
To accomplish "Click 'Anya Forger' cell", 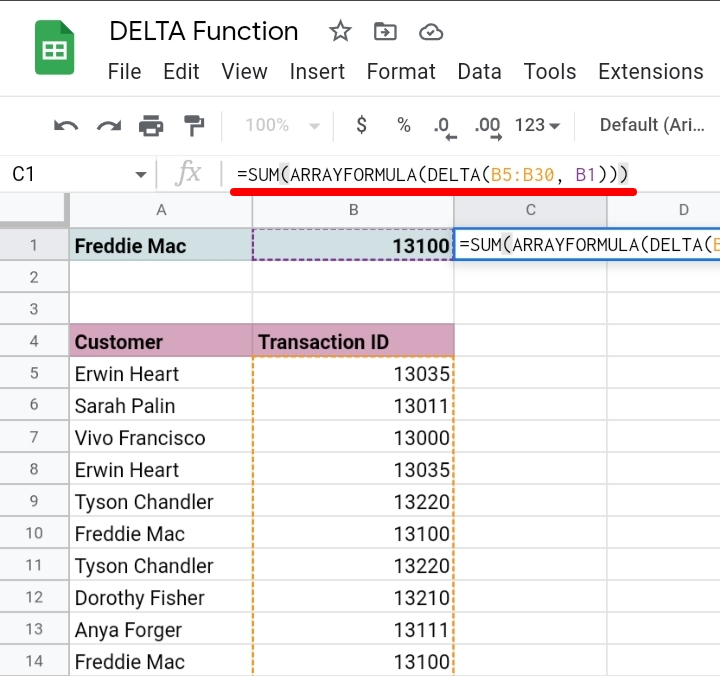I will pos(161,630).
